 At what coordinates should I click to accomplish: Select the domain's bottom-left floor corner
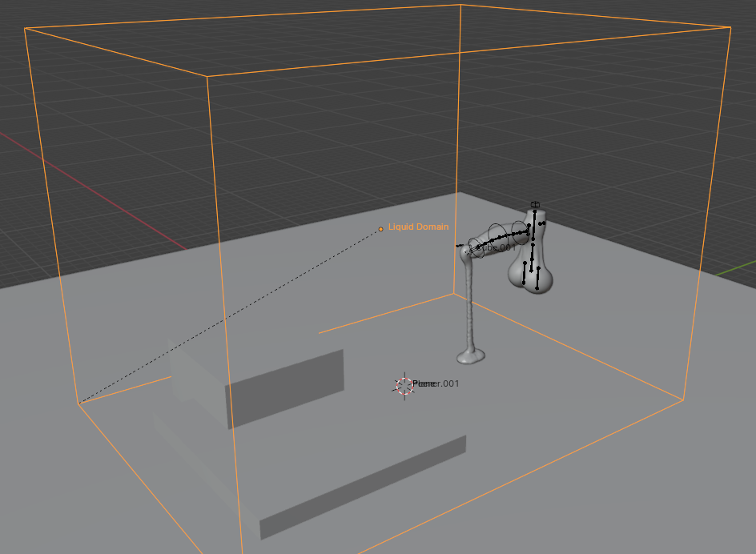(x=78, y=403)
